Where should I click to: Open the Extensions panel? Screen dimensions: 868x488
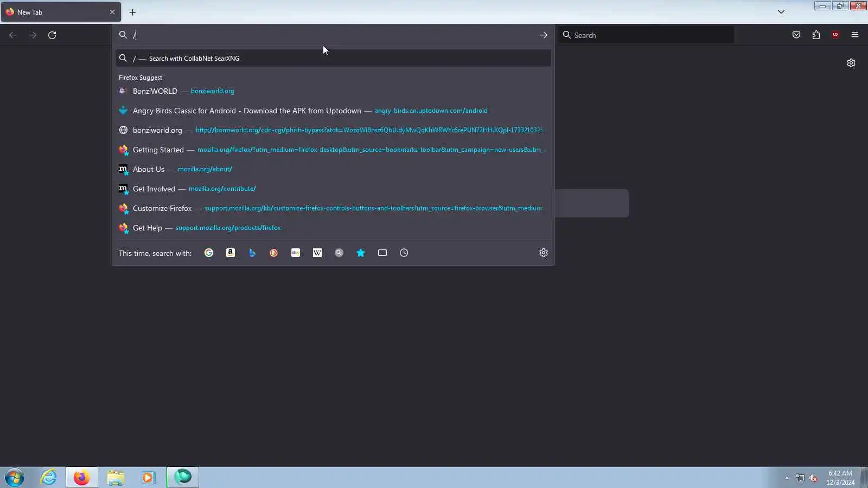click(816, 35)
